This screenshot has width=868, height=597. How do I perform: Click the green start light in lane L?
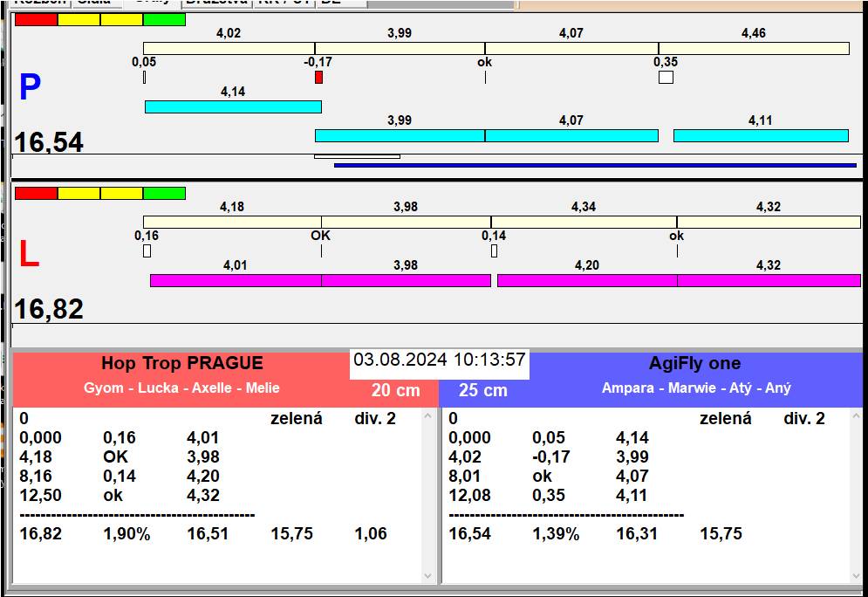pyautogui.click(x=164, y=193)
